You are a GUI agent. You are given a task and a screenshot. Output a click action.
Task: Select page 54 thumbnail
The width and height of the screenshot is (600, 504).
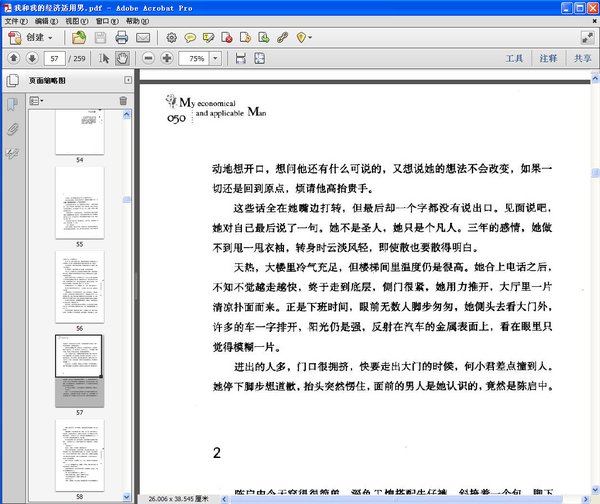point(80,132)
